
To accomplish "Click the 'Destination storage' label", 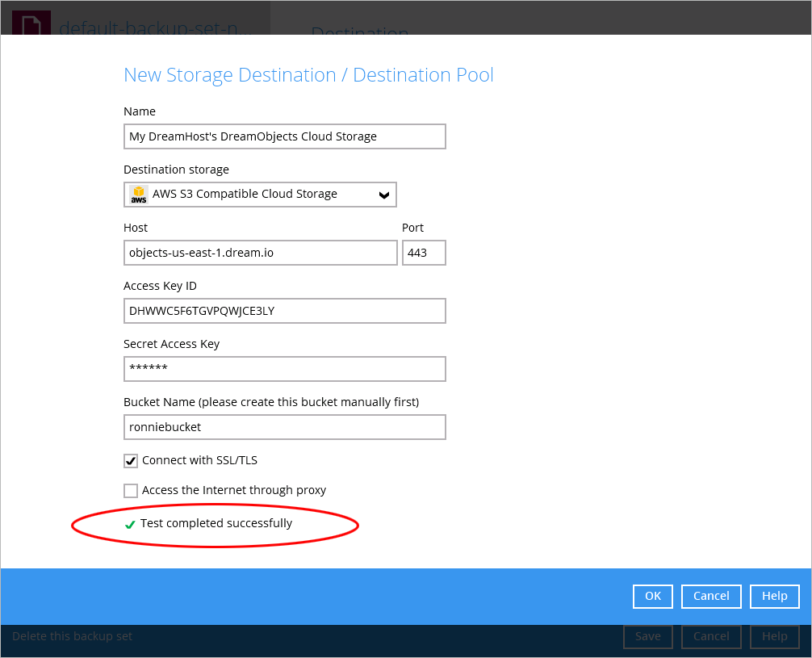I will [176, 170].
